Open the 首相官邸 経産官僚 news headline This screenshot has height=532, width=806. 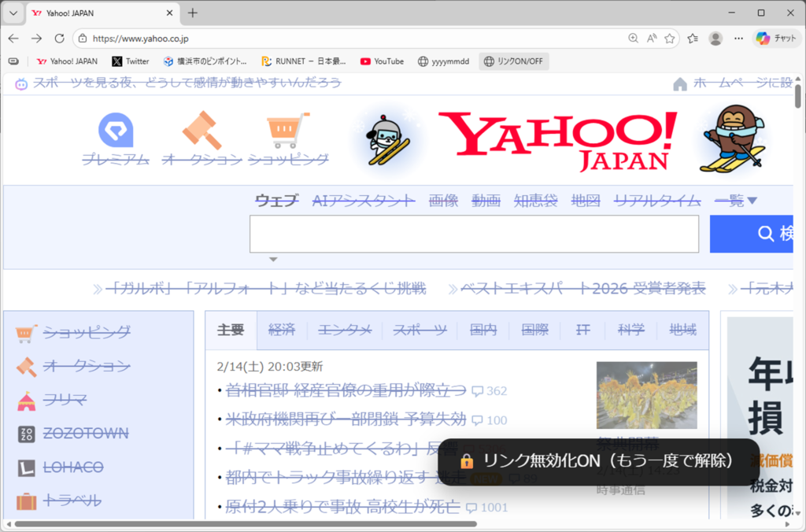(346, 390)
